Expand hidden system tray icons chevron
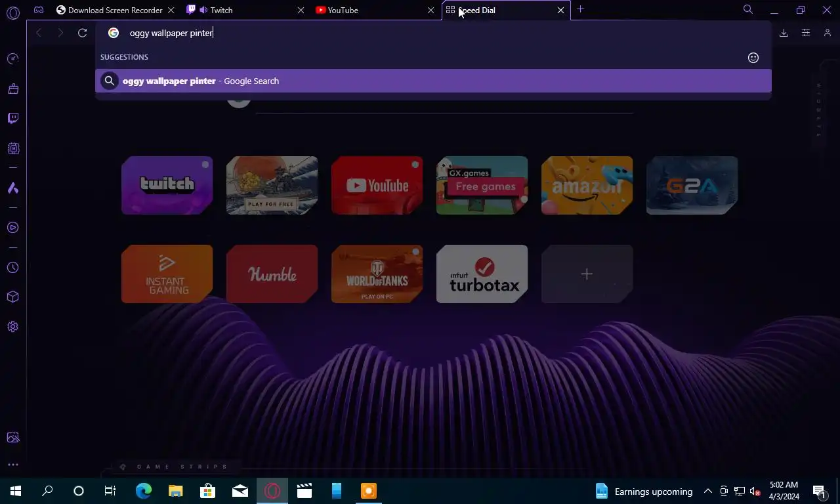Viewport: 840px width, 504px height. tap(708, 491)
